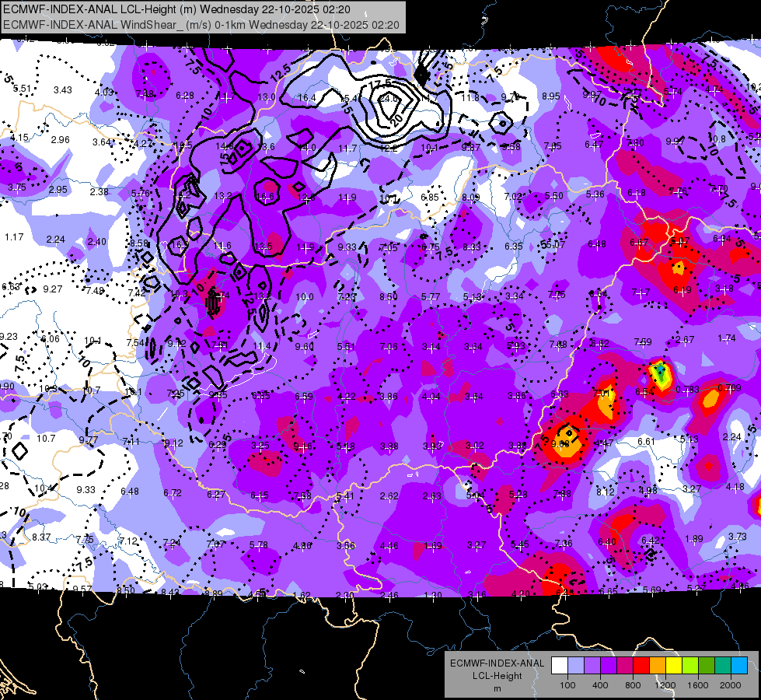Click the 'm' unit label in the legend

(497, 689)
